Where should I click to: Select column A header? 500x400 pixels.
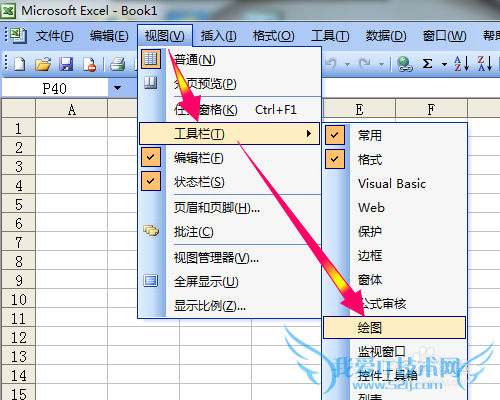pyautogui.click(x=71, y=109)
